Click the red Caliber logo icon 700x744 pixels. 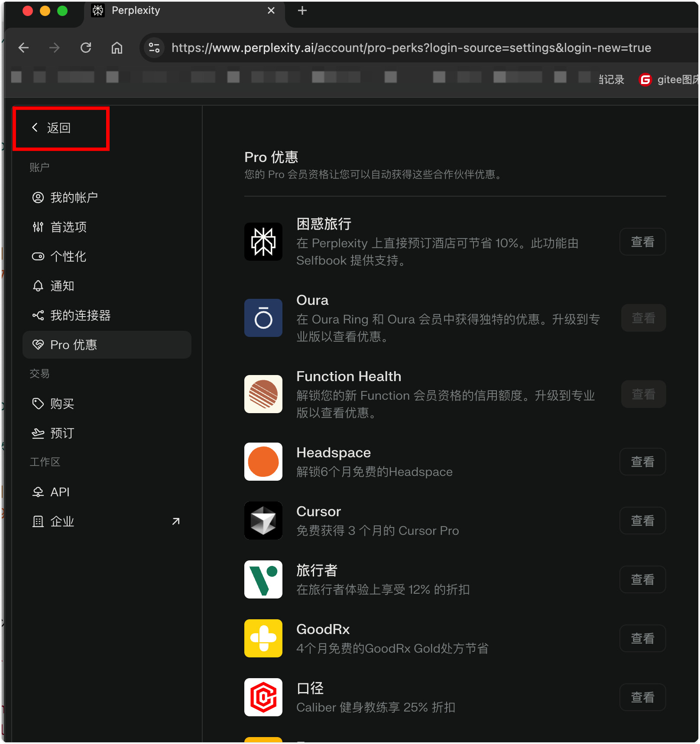coord(263,697)
